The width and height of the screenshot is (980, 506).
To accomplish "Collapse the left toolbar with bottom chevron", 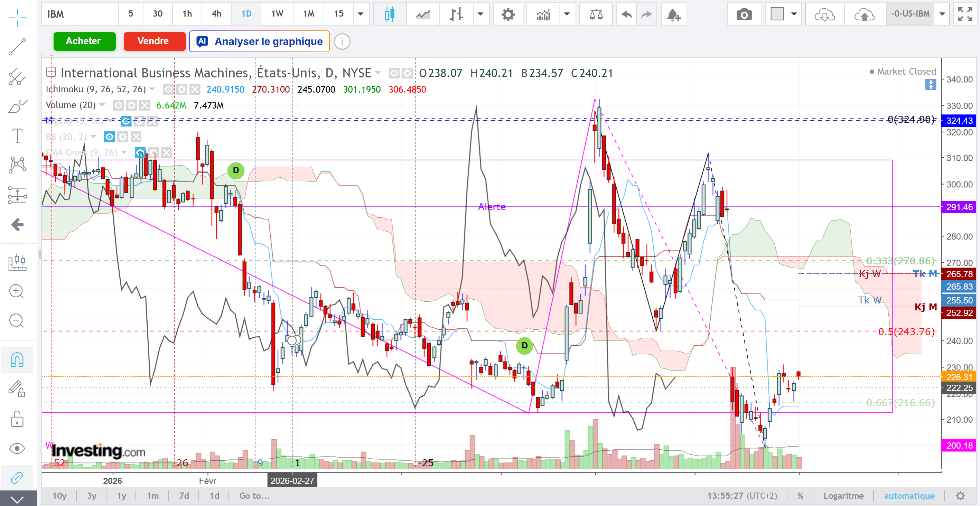I will pos(17,499).
